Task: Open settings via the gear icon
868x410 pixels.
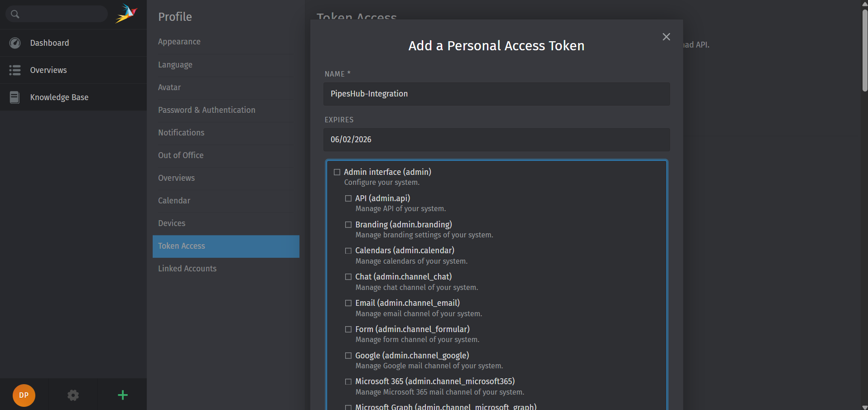Action: click(73, 395)
